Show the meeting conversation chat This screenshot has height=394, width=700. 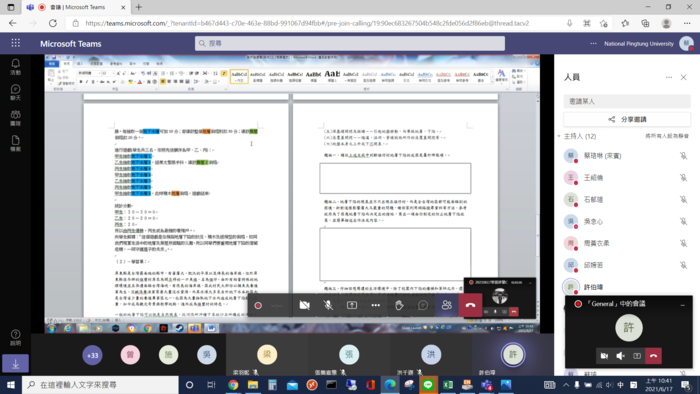[423, 305]
